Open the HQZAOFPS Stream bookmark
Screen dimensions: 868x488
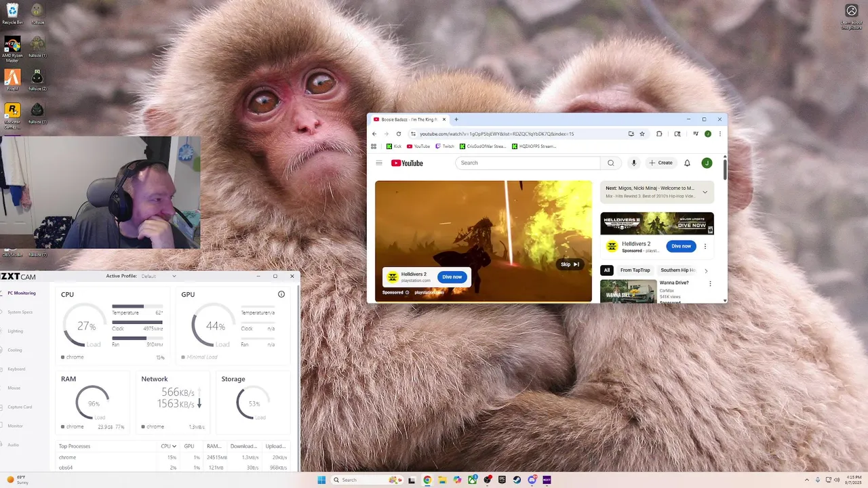534,146
